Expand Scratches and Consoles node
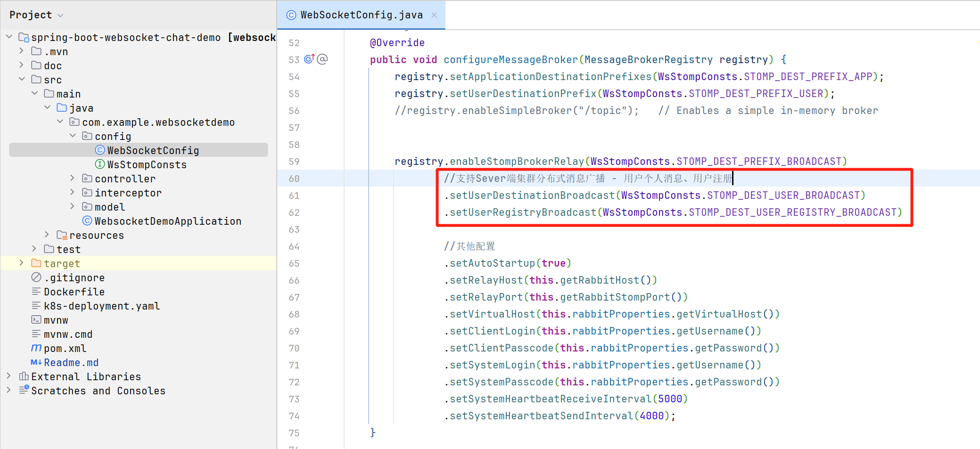980x449 pixels. [9, 390]
